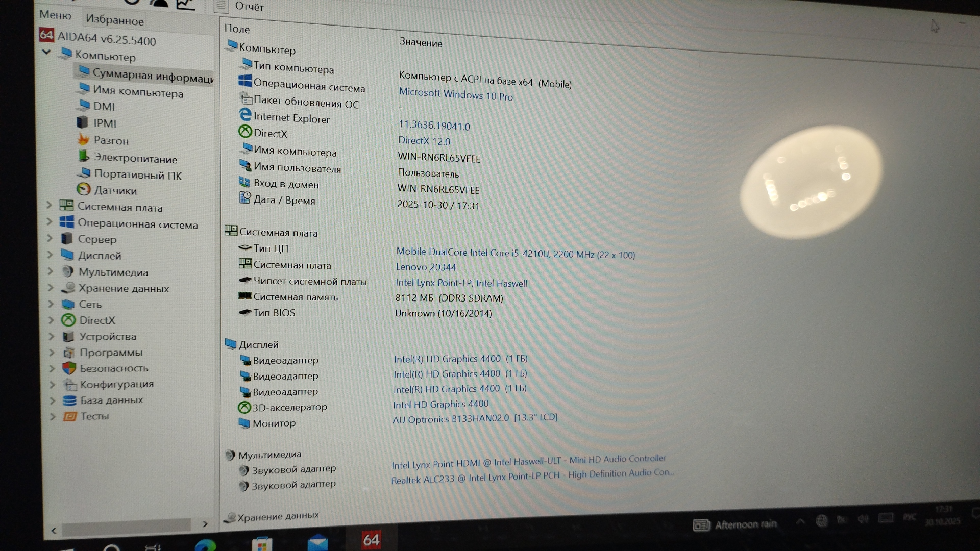Open the Mail app in taskbar

pos(317,543)
